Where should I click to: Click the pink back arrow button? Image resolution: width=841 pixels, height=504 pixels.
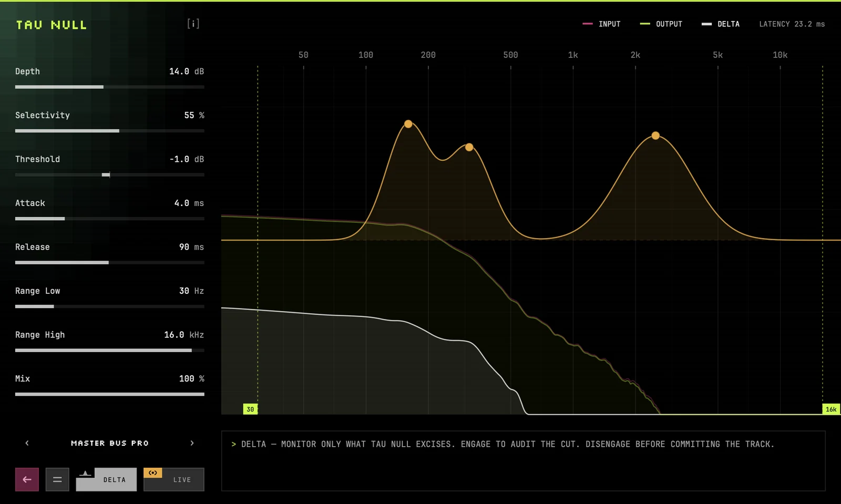[27, 479]
